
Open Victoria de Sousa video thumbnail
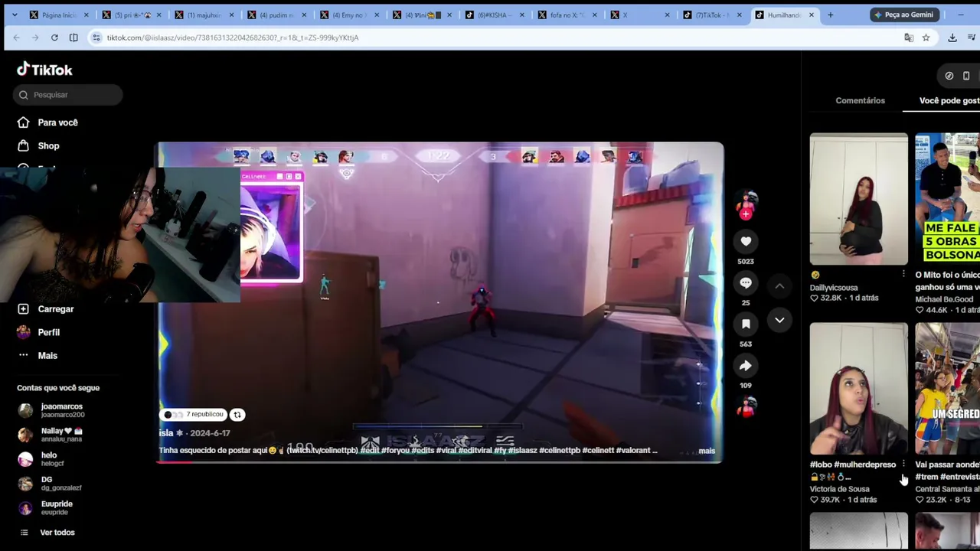[x=859, y=389]
